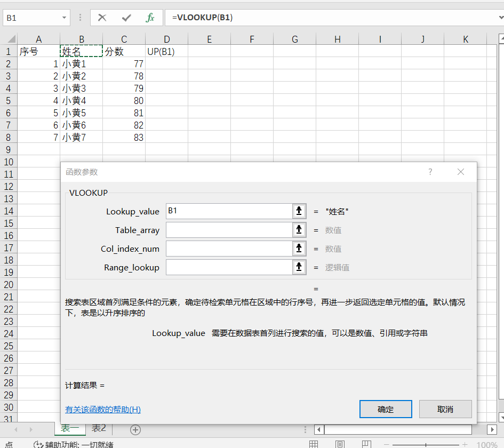The image size is (504, 448).
Task: Click cell A1 序号
Action: click(x=38, y=51)
